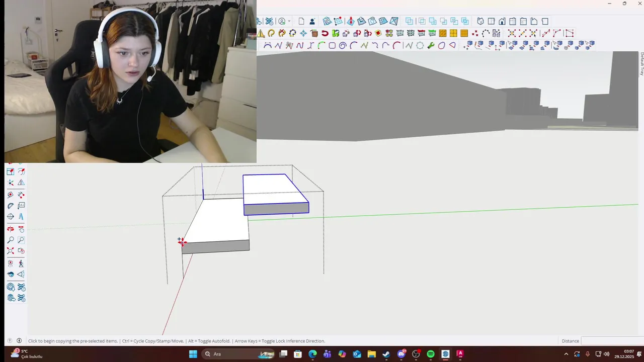Select the 3D Text tool
Viewport: 644px width, 362px height.
[x=21, y=217]
